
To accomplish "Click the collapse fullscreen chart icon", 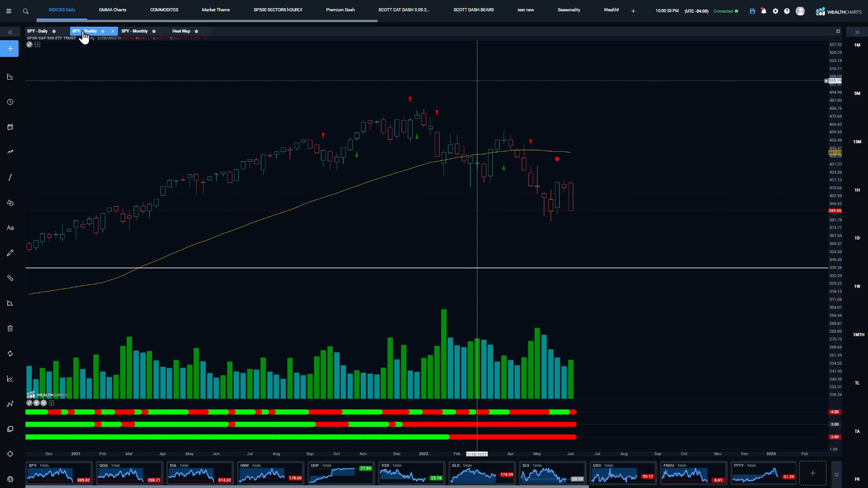I will [838, 31].
